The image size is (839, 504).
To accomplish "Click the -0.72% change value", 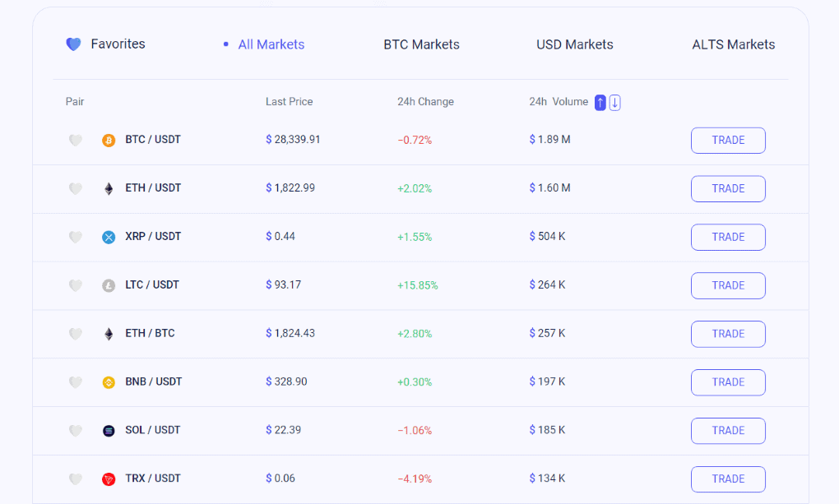I will [x=415, y=140].
